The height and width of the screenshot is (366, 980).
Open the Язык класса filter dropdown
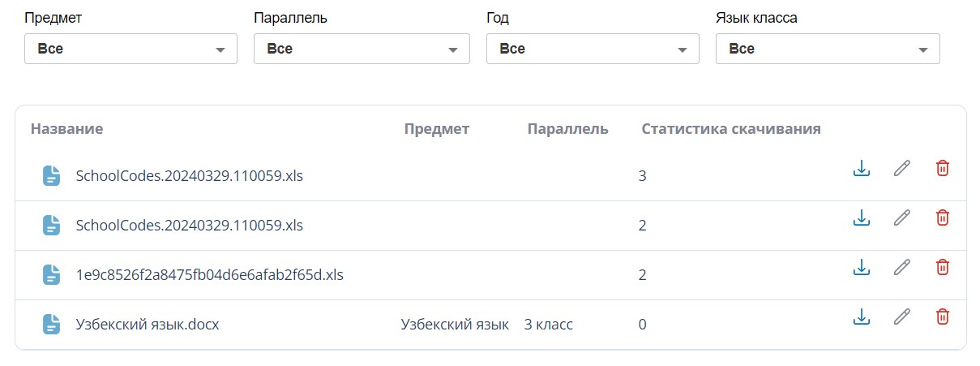click(x=828, y=49)
